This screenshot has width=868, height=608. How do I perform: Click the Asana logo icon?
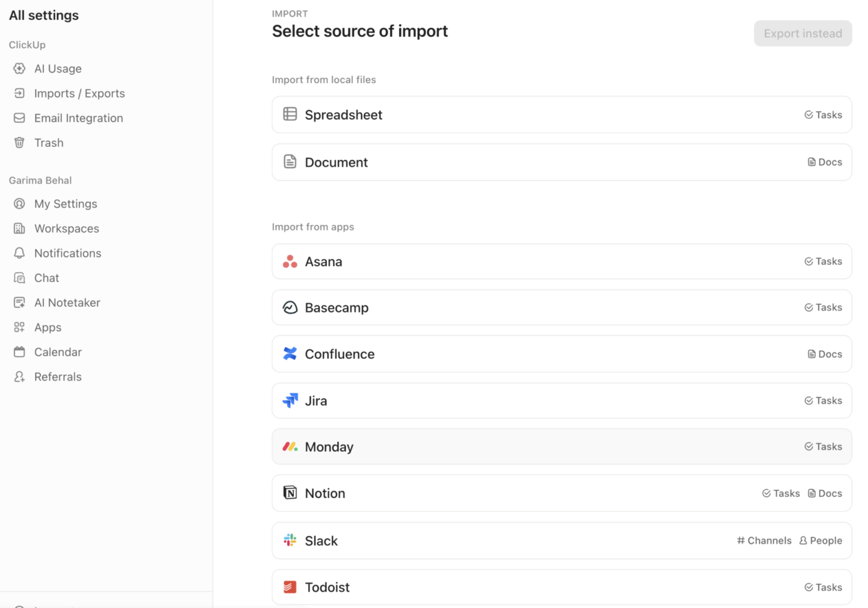[290, 262]
